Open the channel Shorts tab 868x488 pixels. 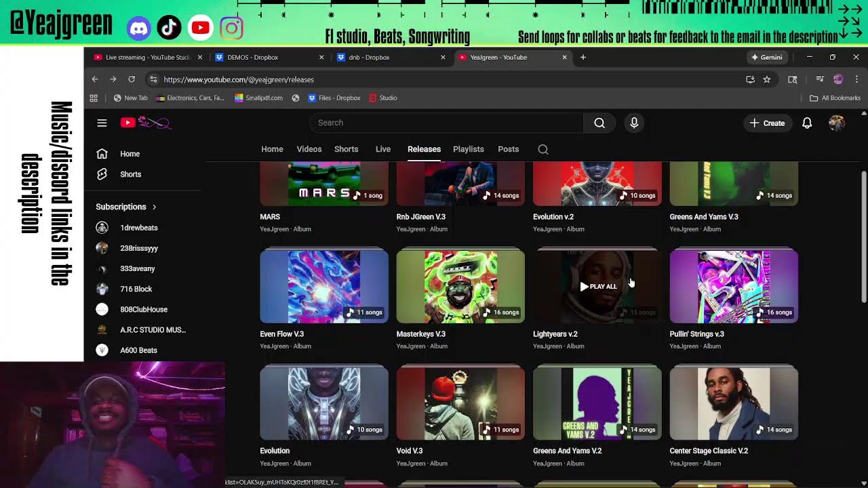346,149
